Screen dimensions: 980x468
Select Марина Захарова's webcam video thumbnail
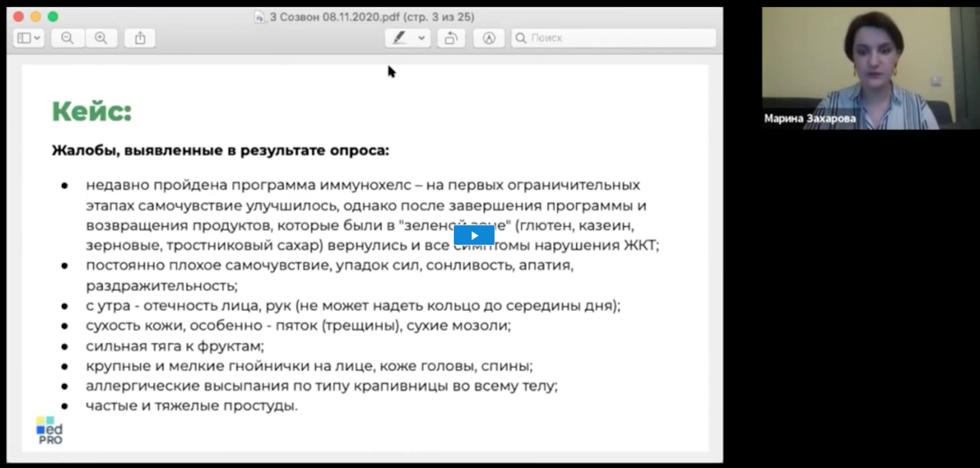(x=859, y=68)
